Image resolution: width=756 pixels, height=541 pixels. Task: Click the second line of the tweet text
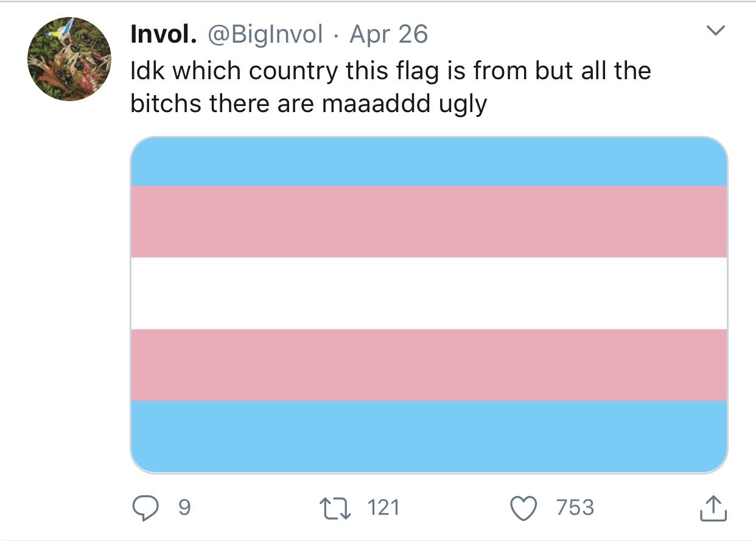pos(308,104)
